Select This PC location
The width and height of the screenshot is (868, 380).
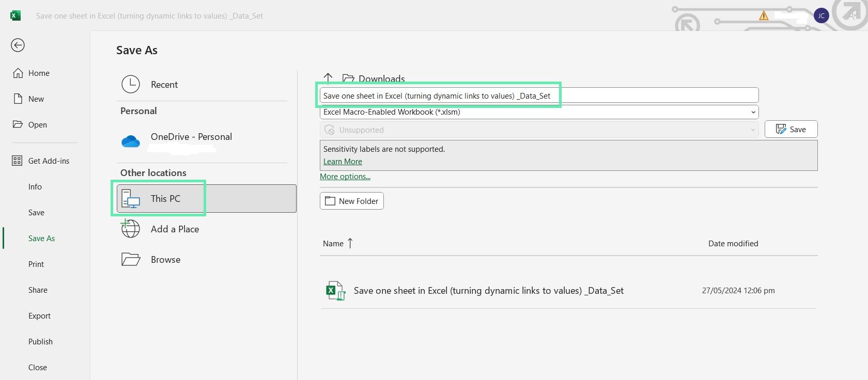tap(207, 199)
